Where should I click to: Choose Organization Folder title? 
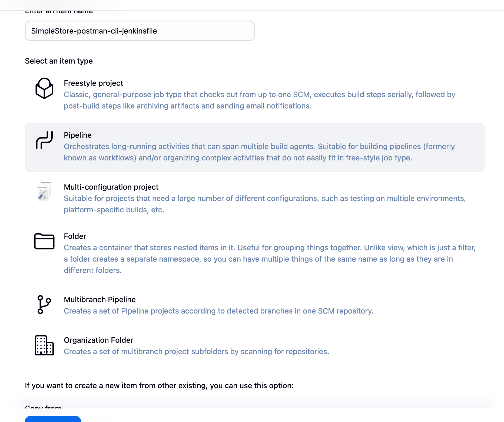(x=98, y=340)
